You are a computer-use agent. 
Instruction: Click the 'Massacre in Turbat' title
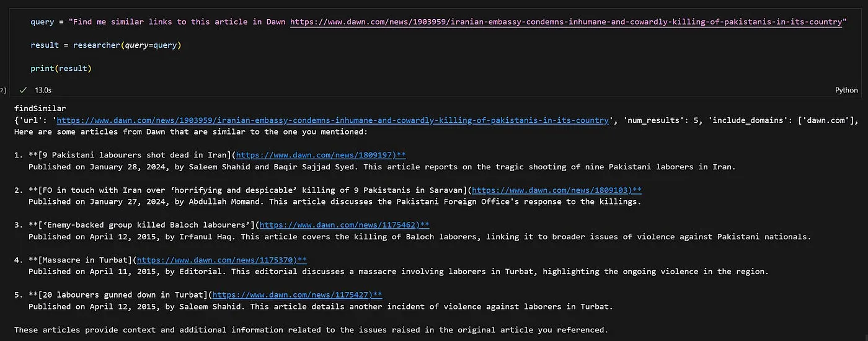click(85, 260)
